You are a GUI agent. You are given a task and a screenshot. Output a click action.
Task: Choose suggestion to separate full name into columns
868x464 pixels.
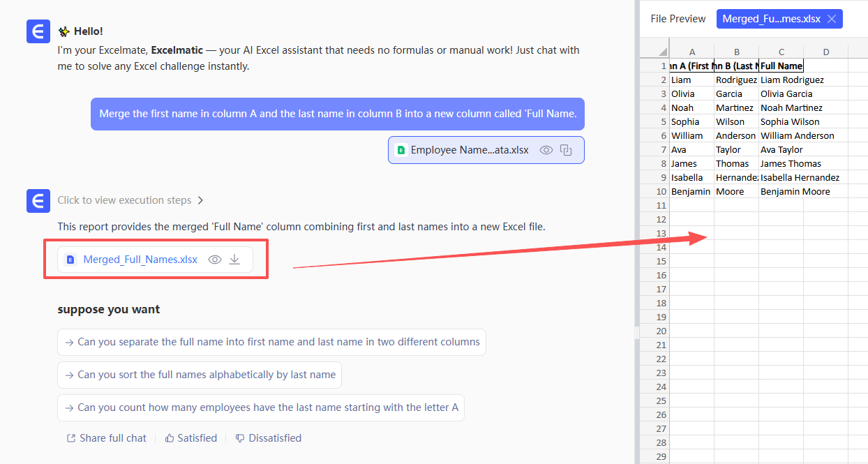tap(271, 342)
